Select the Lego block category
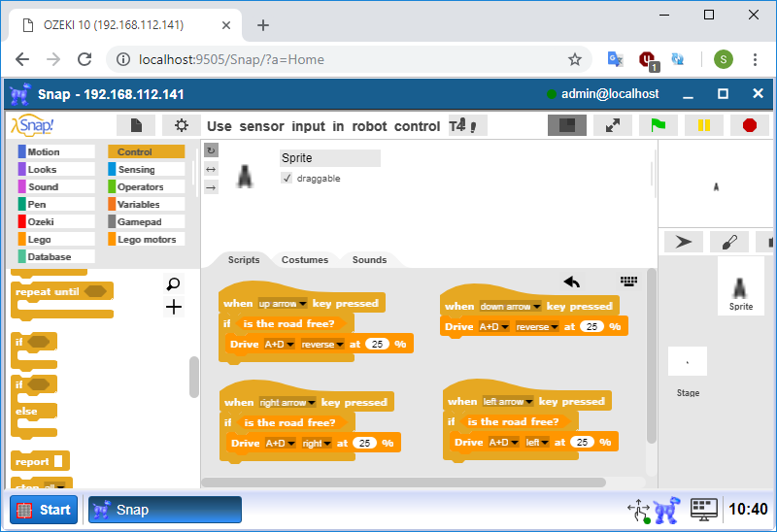The image size is (777, 532). pyautogui.click(x=56, y=239)
